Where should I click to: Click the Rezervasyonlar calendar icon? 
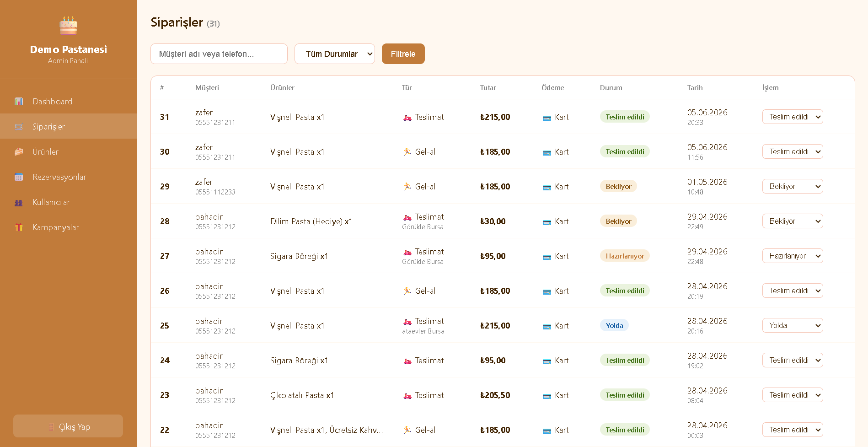[x=19, y=177]
